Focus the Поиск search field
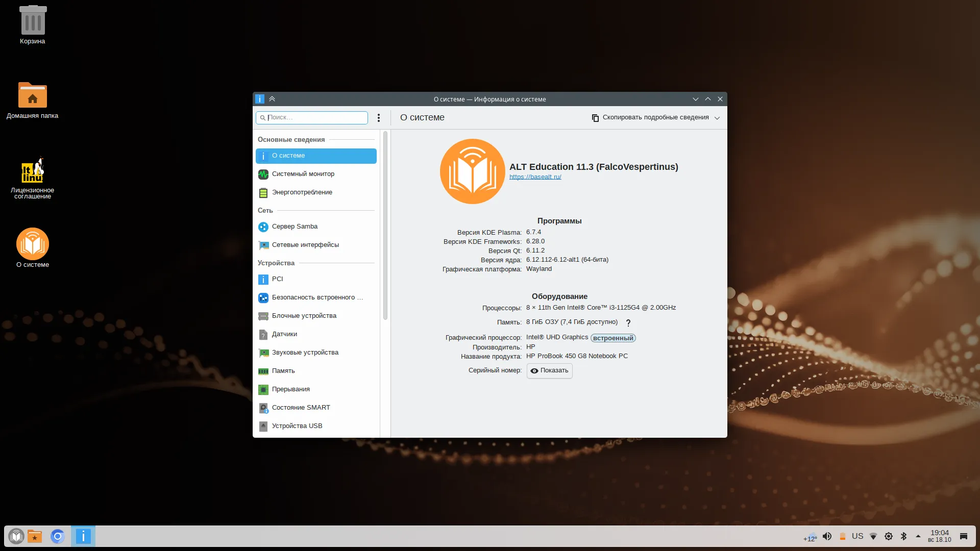 point(311,118)
